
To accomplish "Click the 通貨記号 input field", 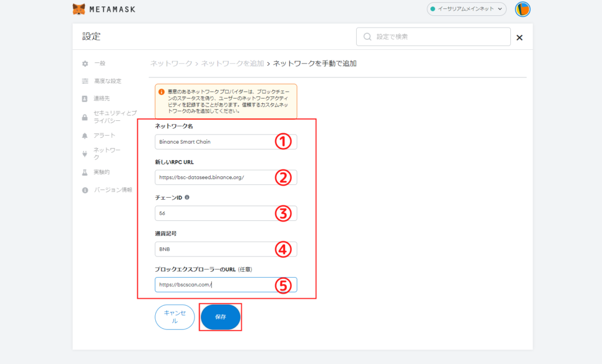I will pyautogui.click(x=226, y=250).
